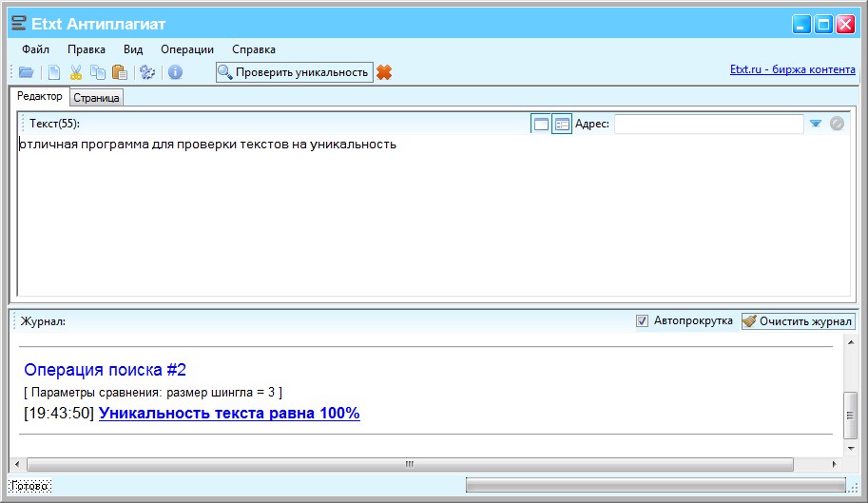Create a new document
868x503 pixels.
pyautogui.click(x=54, y=72)
